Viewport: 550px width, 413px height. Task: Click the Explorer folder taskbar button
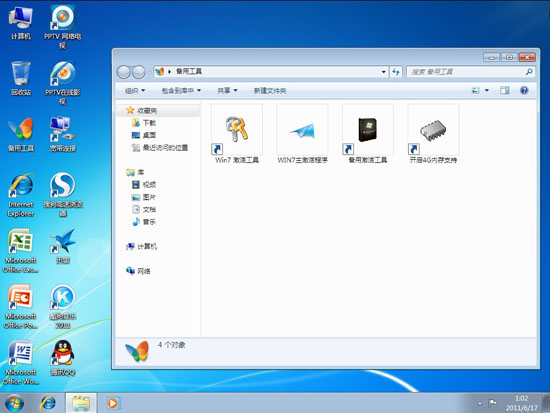point(81,403)
